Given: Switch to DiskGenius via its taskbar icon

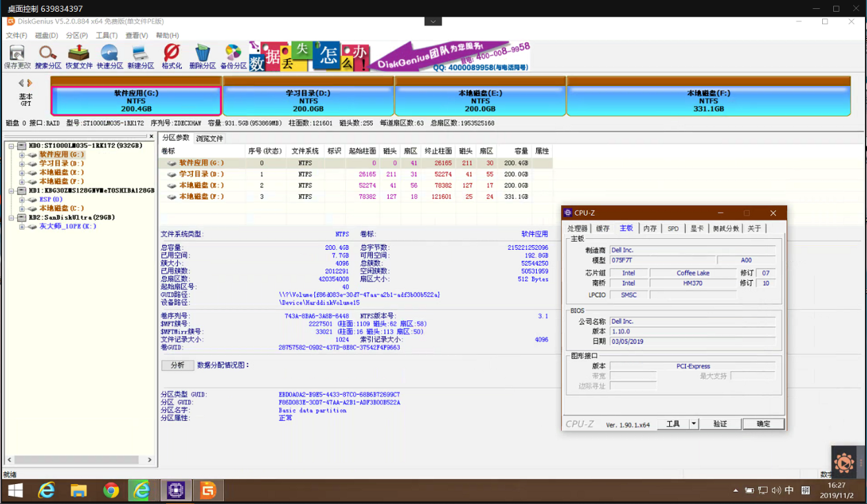Looking at the screenshot, I should [208, 491].
